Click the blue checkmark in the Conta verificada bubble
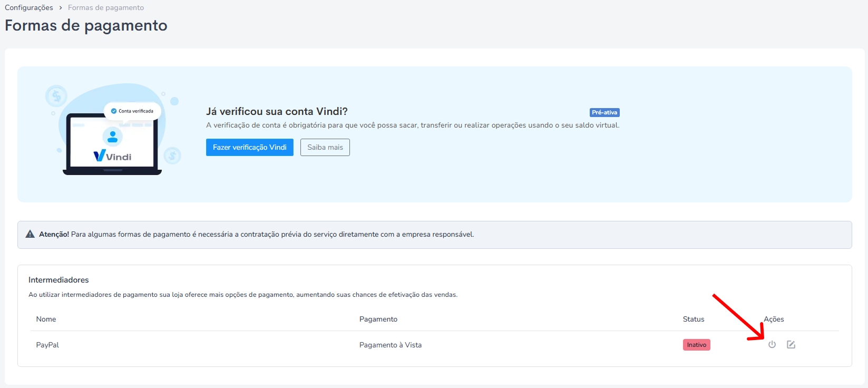Viewport: 868px width, 388px height. (x=114, y=111)
